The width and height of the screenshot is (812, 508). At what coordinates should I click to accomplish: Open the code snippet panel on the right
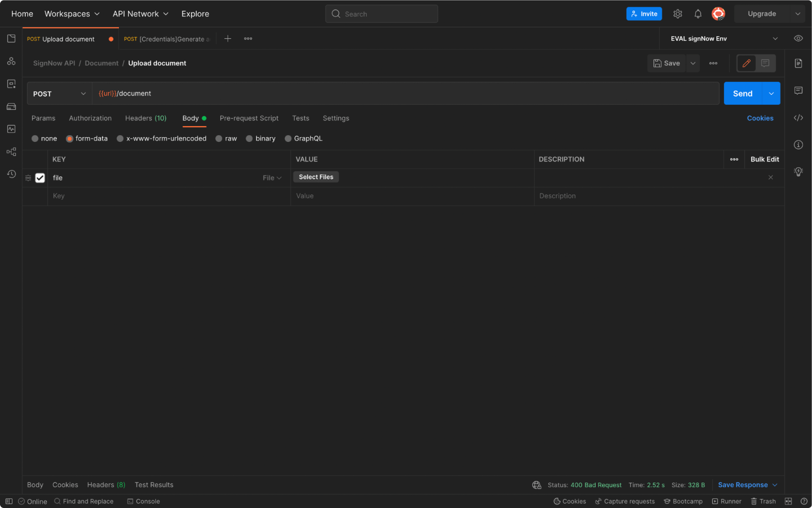click(x=798, y=118)
